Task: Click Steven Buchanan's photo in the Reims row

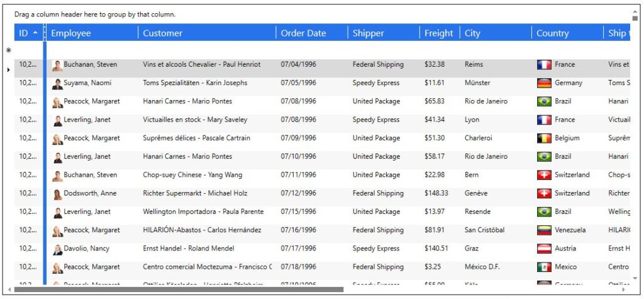Action: (x=57, y=66)
